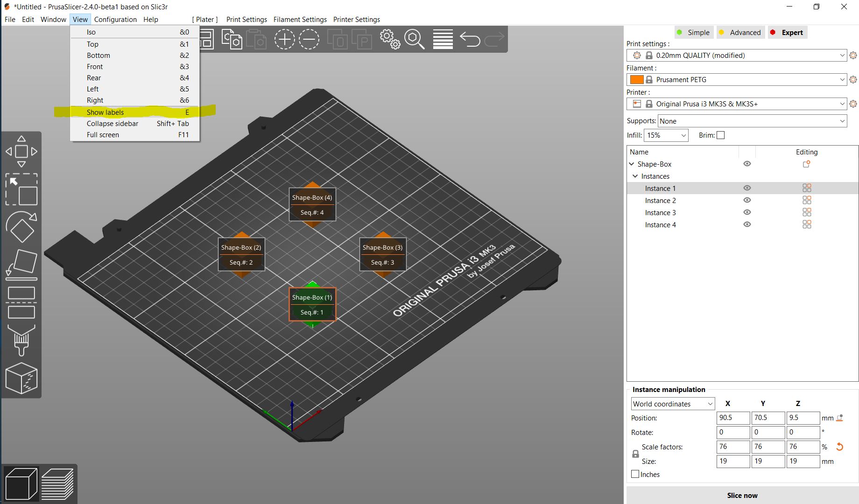Add another instance with the plus icon

click(x=284, y=39)
